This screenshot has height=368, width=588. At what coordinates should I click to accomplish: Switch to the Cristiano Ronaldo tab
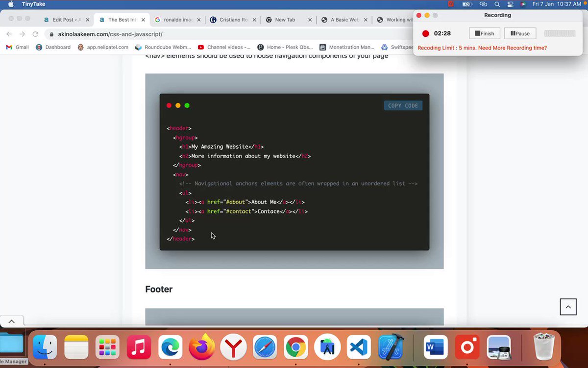tap(233, 20)
